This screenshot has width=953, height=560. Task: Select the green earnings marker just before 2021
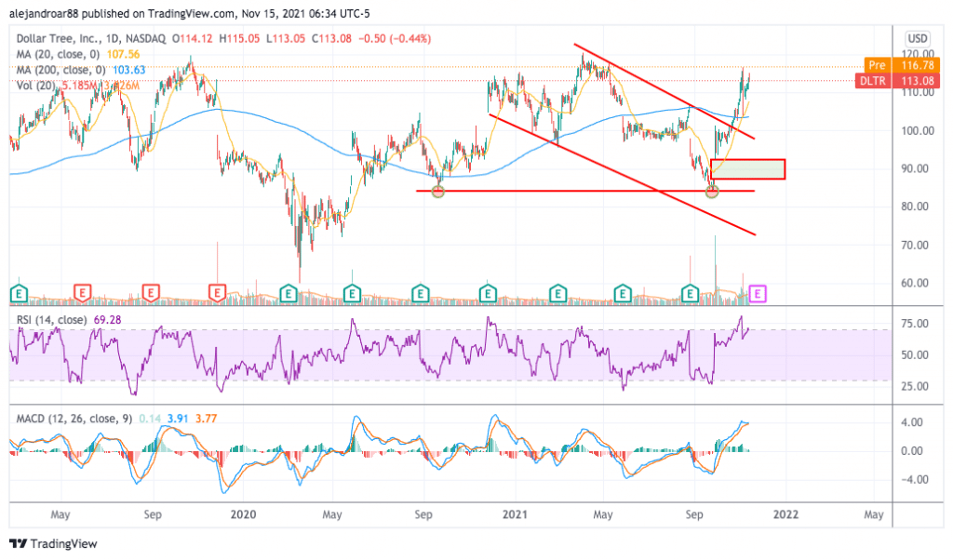pos(488,295)
